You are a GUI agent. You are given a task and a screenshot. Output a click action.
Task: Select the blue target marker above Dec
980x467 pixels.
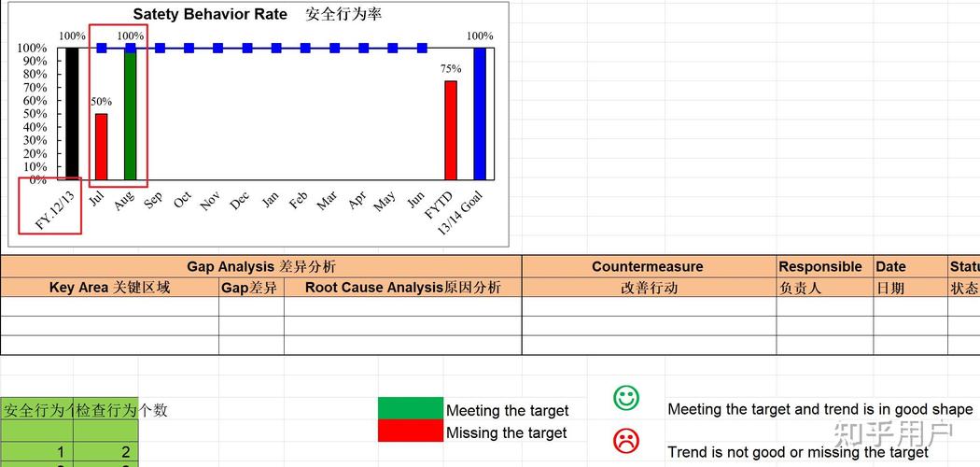(247, 49)
